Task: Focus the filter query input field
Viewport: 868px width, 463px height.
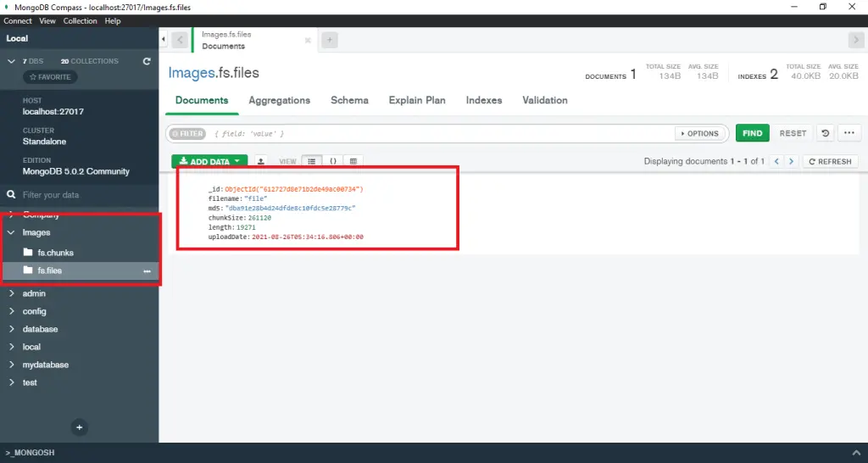Action: [x=440, y=133]
